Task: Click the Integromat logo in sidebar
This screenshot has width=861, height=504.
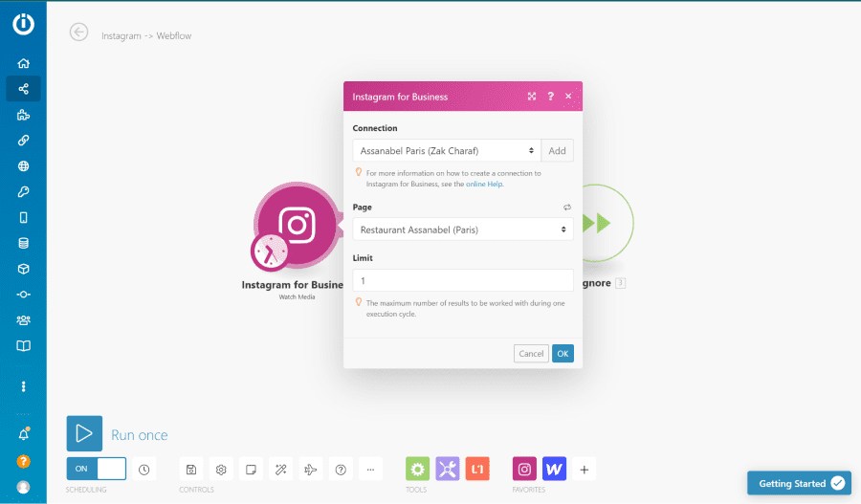Action: coord(23,24)
